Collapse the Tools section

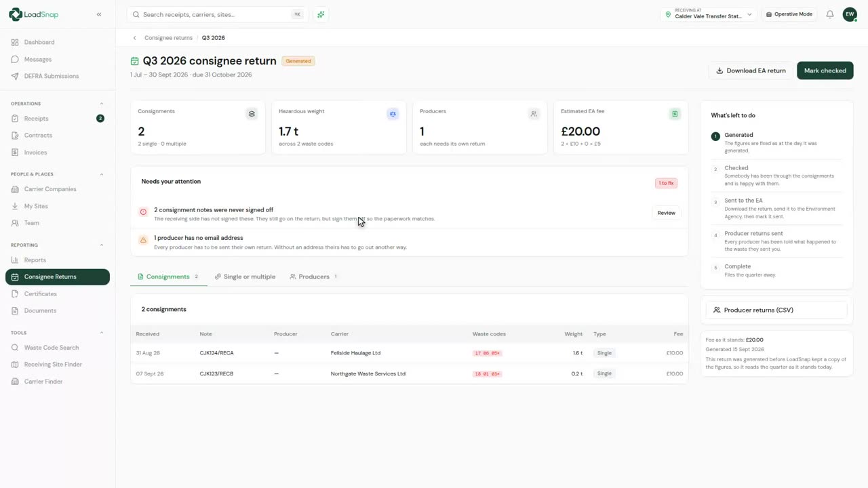tap(102, 333)
